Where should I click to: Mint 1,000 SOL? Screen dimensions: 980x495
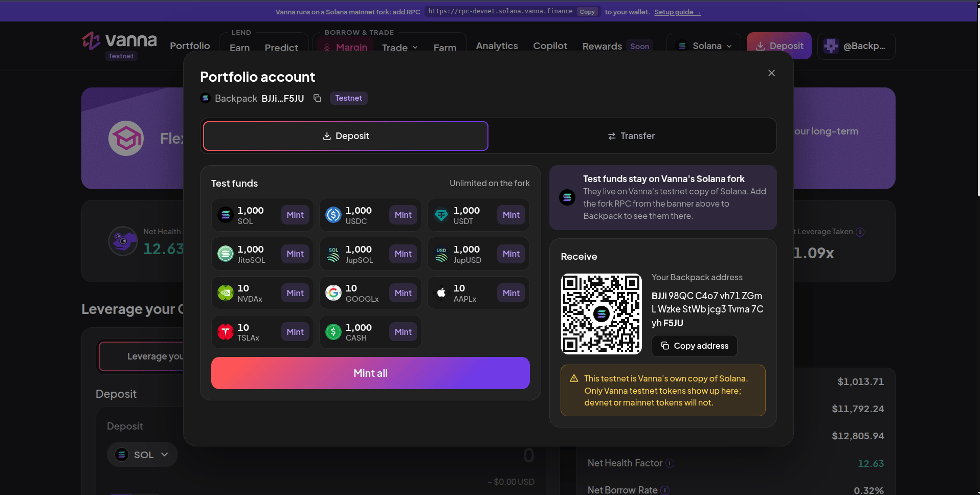295,215
